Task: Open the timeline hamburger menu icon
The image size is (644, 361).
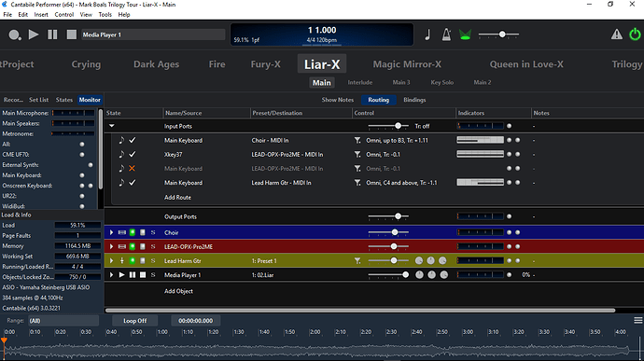Action: pos(637,320)
